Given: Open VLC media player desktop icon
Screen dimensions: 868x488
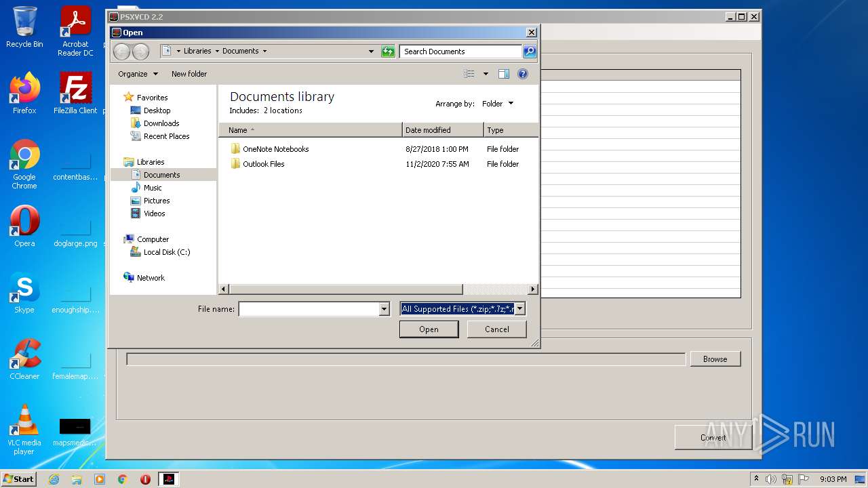Looking at the screenshot, I should (24, 430).
